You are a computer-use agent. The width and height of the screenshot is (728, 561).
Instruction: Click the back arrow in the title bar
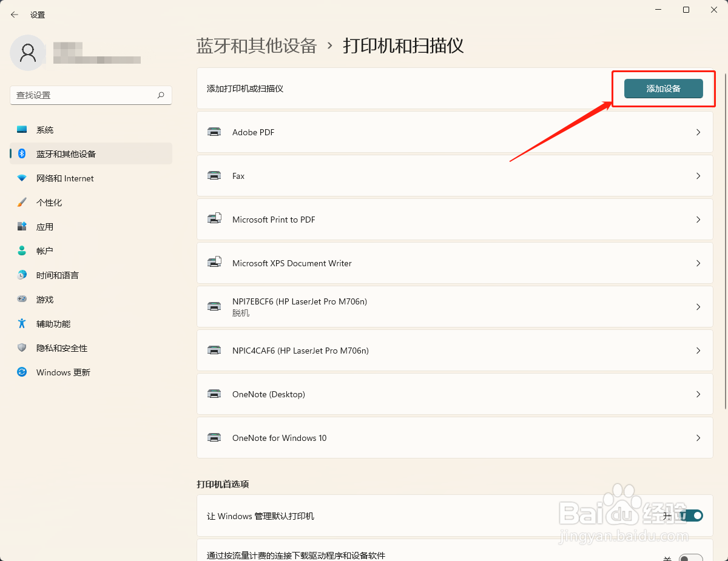click(x=15, y=15)
